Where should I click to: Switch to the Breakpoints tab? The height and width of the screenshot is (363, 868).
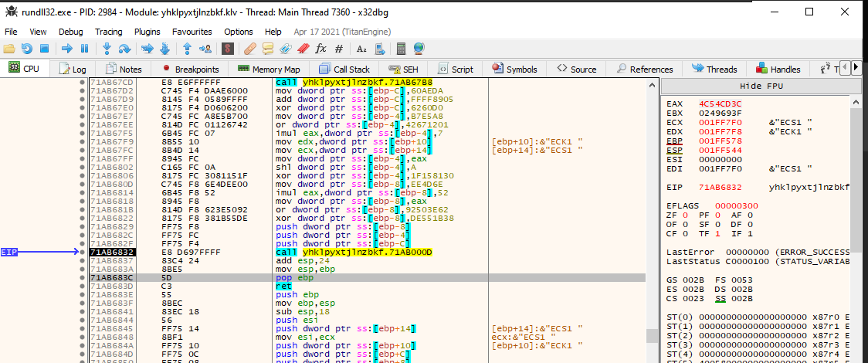pos(191,70)
